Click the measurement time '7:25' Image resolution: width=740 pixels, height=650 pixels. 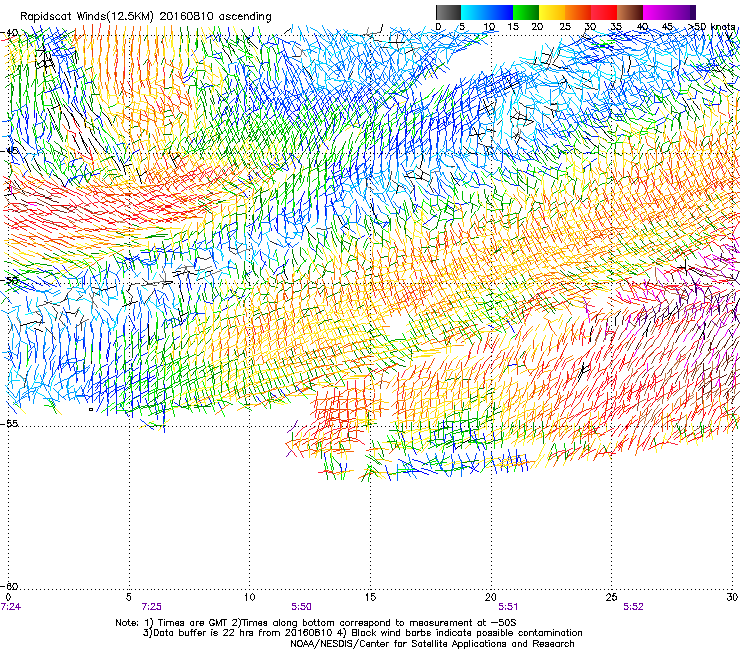coord(151,607)
